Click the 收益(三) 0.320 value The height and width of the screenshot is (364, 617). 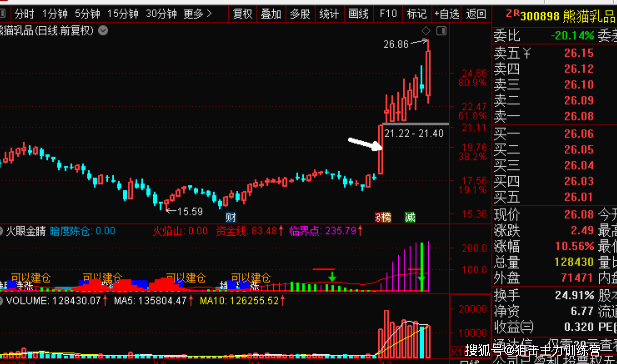coord(579,327)
